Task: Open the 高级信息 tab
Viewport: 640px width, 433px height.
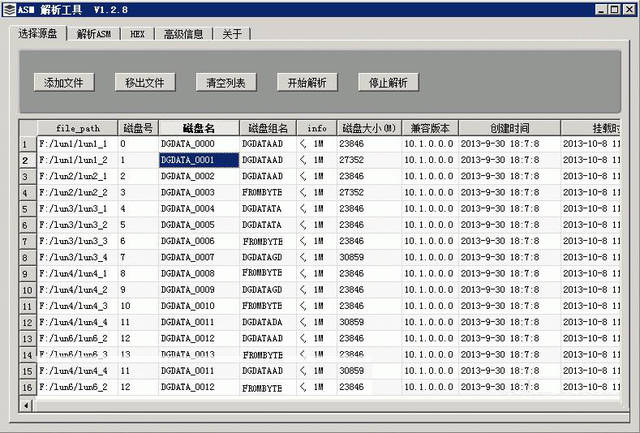Action: point(183,34)
